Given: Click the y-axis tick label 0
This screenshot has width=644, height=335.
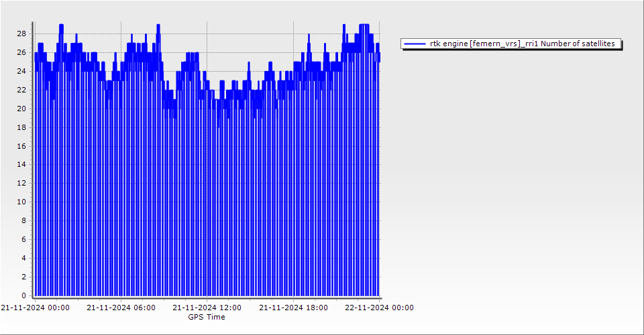Looking at the screenshot, I should (x=23, y=295).
